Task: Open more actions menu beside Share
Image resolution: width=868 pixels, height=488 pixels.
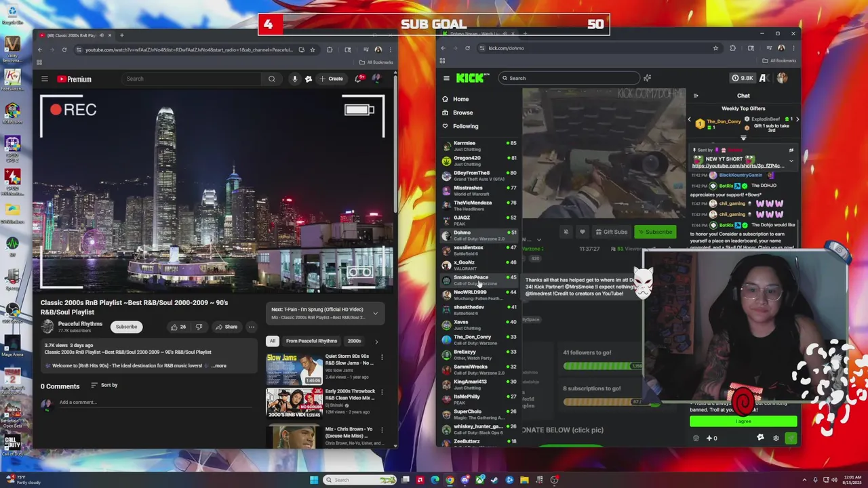Action: (251, 327)
